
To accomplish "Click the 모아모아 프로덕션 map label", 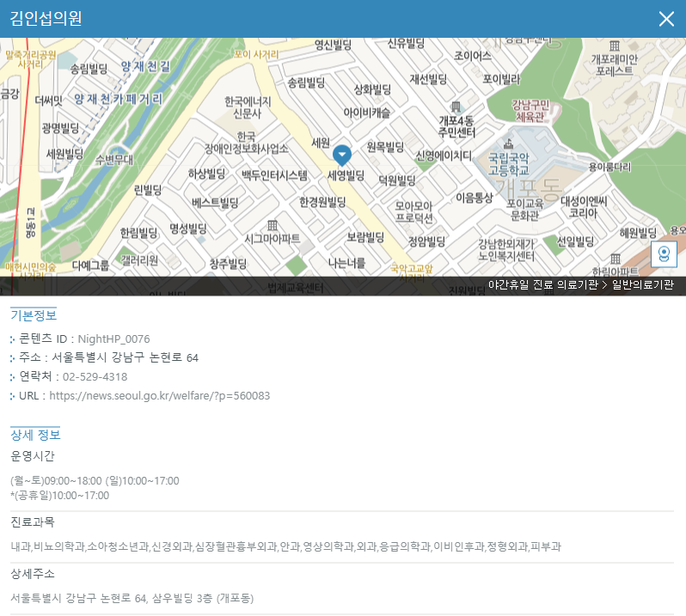I will click(413, 212).
